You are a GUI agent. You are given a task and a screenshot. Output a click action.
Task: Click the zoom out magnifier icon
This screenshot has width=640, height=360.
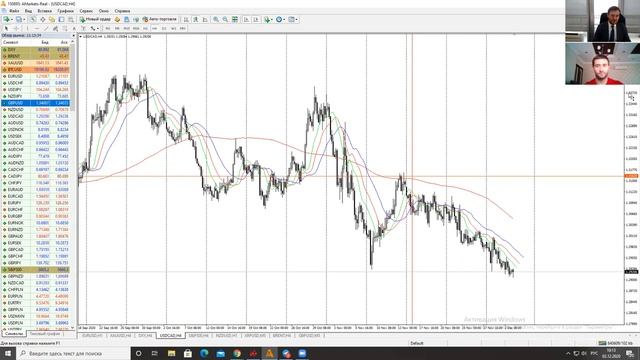coord(225,19)
